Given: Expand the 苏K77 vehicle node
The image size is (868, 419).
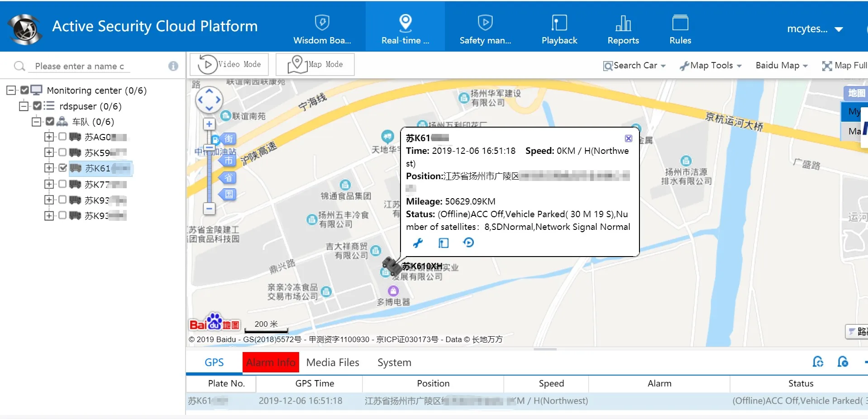Looking at the screenshot, I should pyautogui.click(x=48, y=184).
